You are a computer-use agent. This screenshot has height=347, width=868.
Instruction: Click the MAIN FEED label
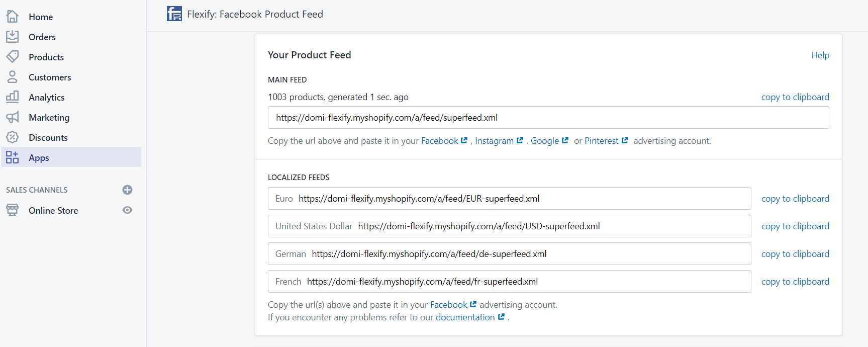pos(287,80)
